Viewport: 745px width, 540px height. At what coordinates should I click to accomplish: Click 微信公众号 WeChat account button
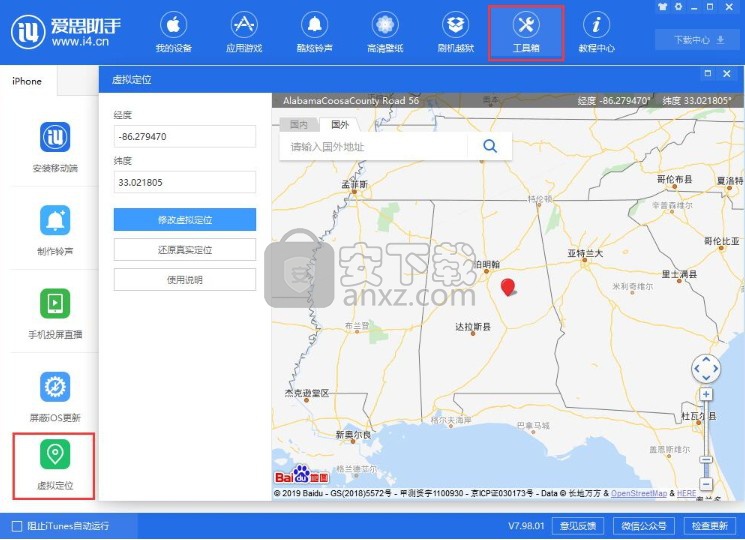pos(644,526)
